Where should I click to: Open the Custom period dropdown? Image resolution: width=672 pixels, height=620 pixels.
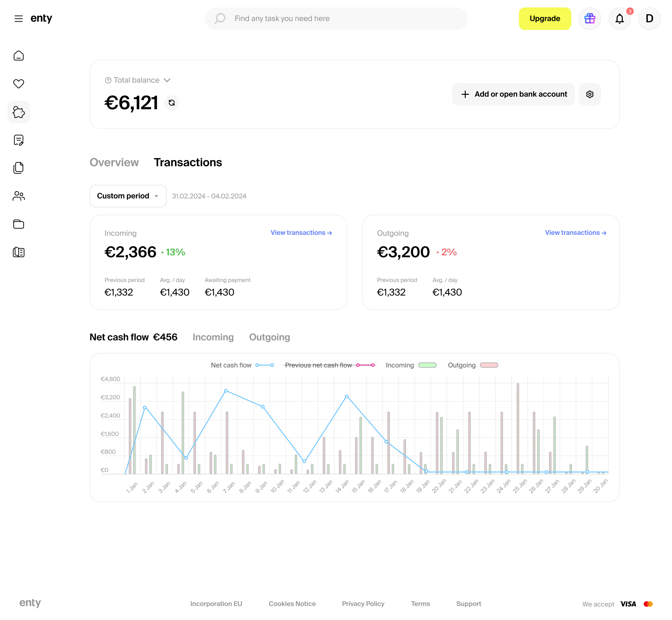click(128, 196)
